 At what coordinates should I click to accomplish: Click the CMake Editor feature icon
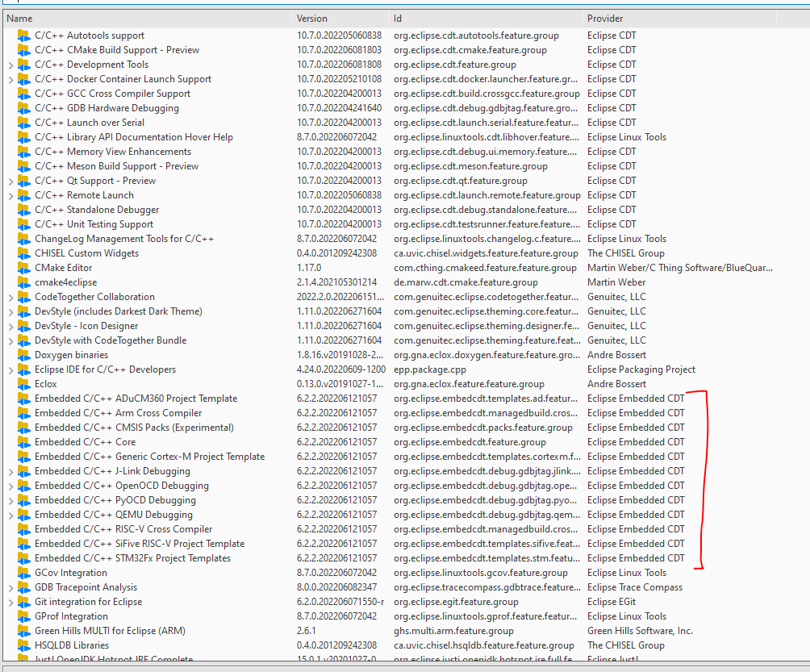[23, 268]
